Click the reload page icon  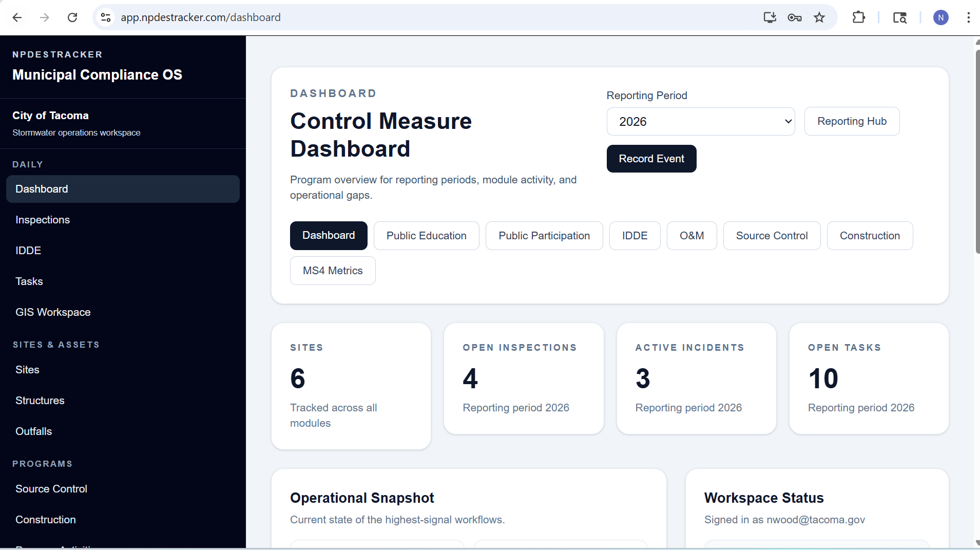click(72, 17)
